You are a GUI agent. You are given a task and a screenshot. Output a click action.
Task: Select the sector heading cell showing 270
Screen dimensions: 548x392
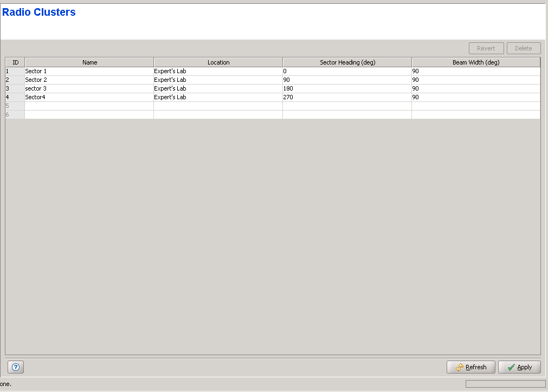pos(347,97)
